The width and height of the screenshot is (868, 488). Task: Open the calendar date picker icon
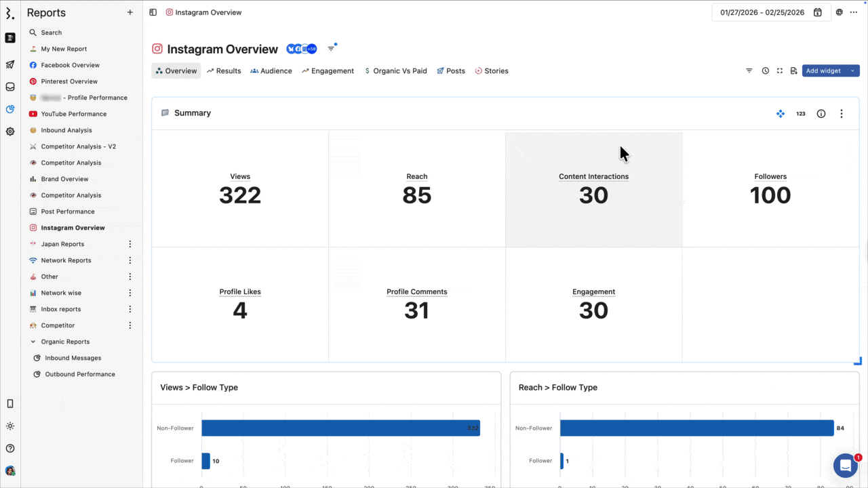[x=818, y=12]
